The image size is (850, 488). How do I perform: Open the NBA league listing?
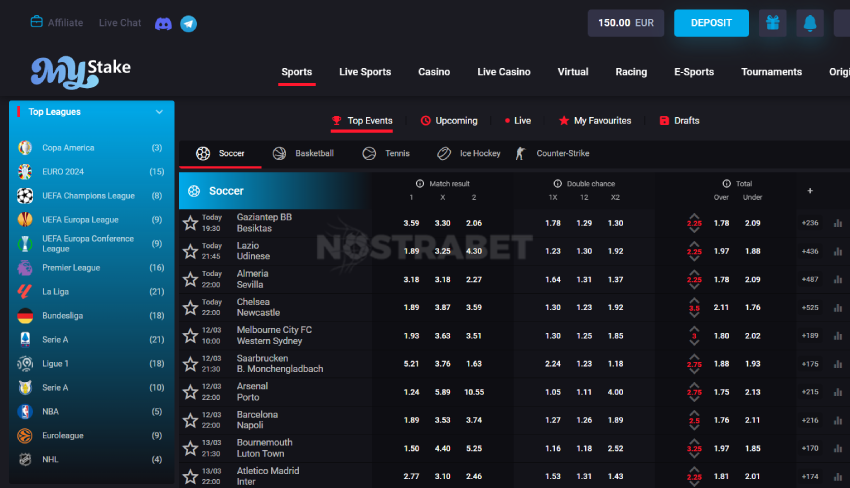tap(92, 411)
